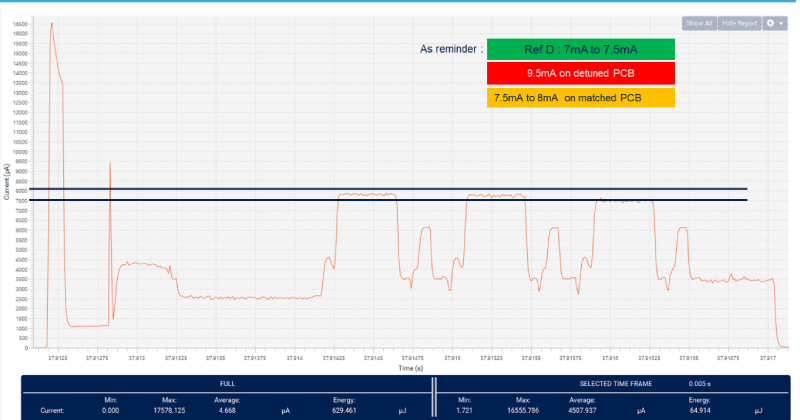Screen dimensions: 800x420
Task: Open the gear settings menu
Action: click(774, 22)
